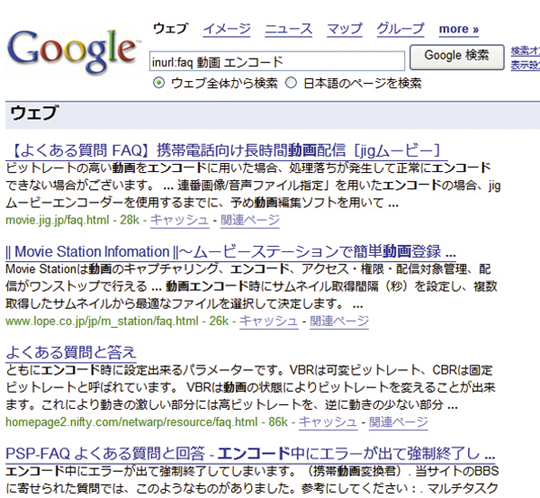Open Movie Station Infomation result title
540x498 pixels.
(231, 251)
